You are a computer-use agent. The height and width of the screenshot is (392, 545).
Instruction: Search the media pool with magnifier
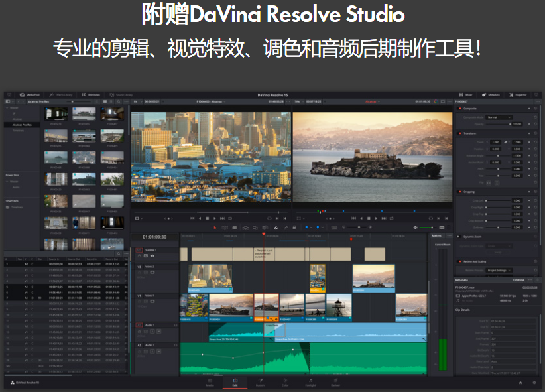[x=119, y=101]
